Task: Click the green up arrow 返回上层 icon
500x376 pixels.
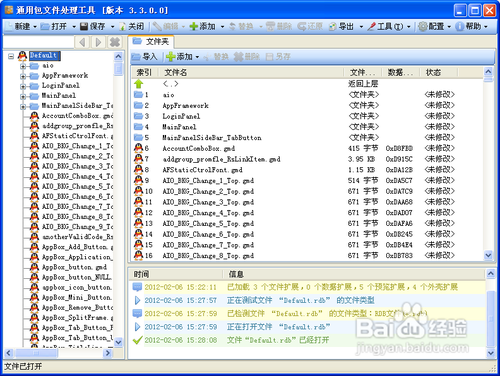Action: (x=139, y=84)
